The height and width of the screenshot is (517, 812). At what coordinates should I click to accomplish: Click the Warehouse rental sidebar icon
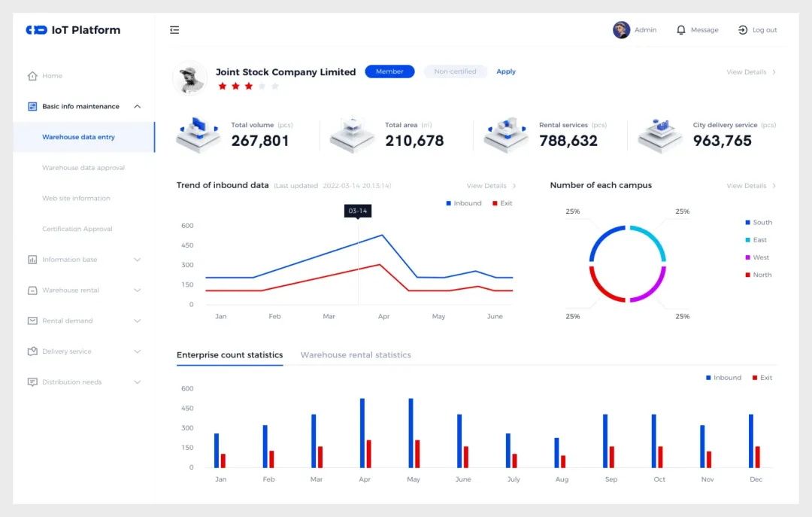pyautogui.click(x=32, y=290)
